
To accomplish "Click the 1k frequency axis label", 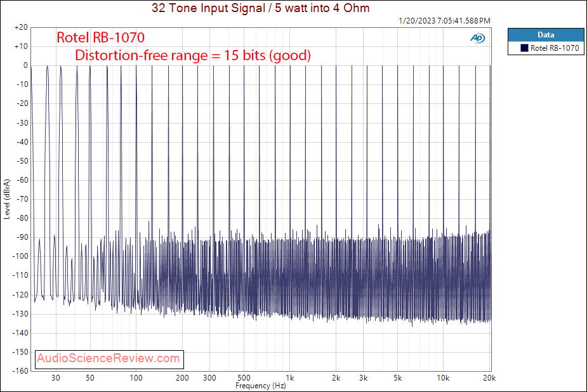I will [x=290, y=378].
